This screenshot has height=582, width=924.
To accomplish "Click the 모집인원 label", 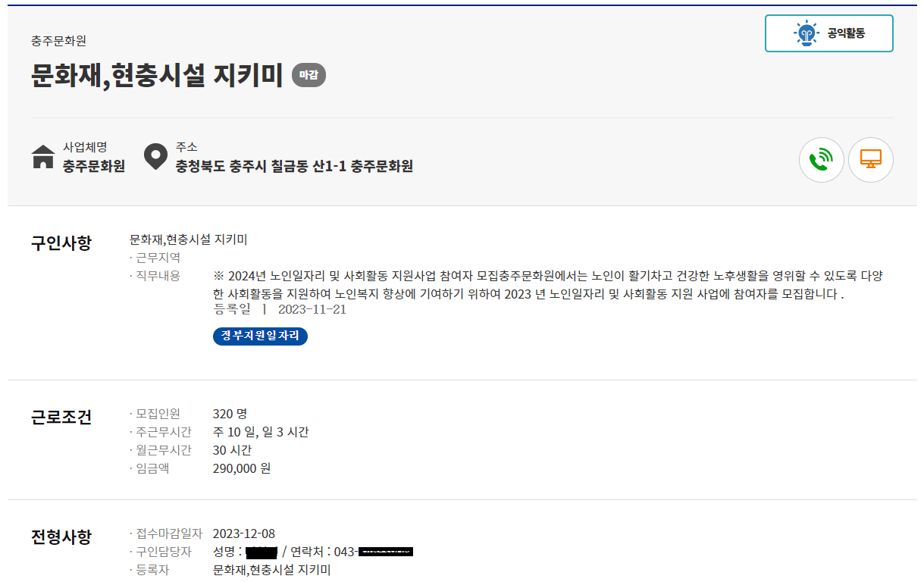I will pyautogui.click(x=156, y=414).
